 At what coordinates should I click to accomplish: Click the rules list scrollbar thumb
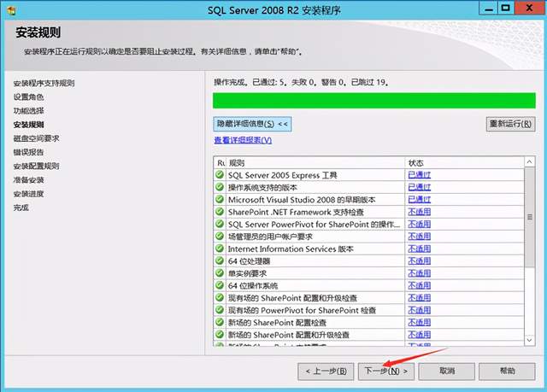[529, 217]
